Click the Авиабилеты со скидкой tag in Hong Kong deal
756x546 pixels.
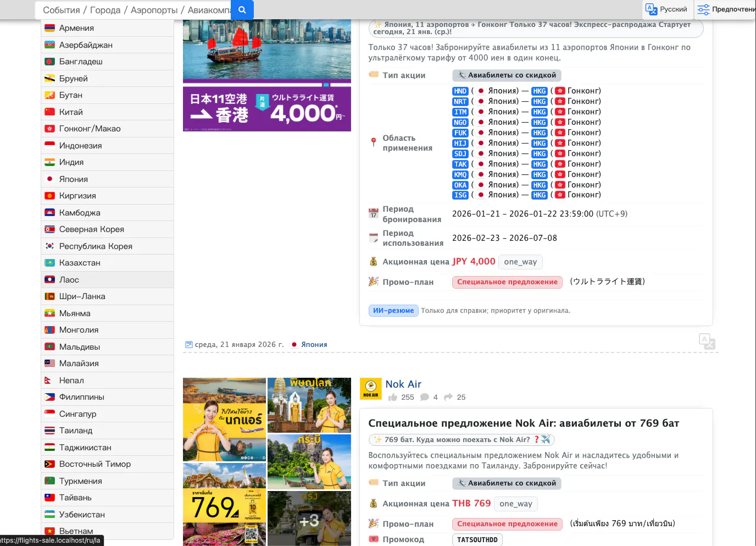click(507, 75)
